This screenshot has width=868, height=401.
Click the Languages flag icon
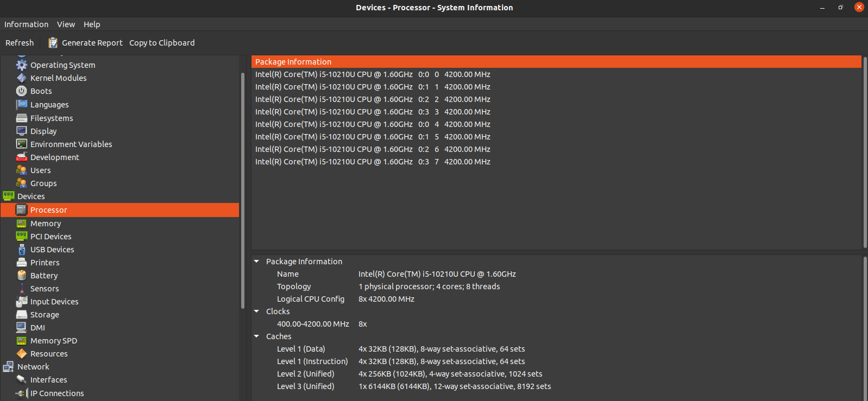point(22,105)
